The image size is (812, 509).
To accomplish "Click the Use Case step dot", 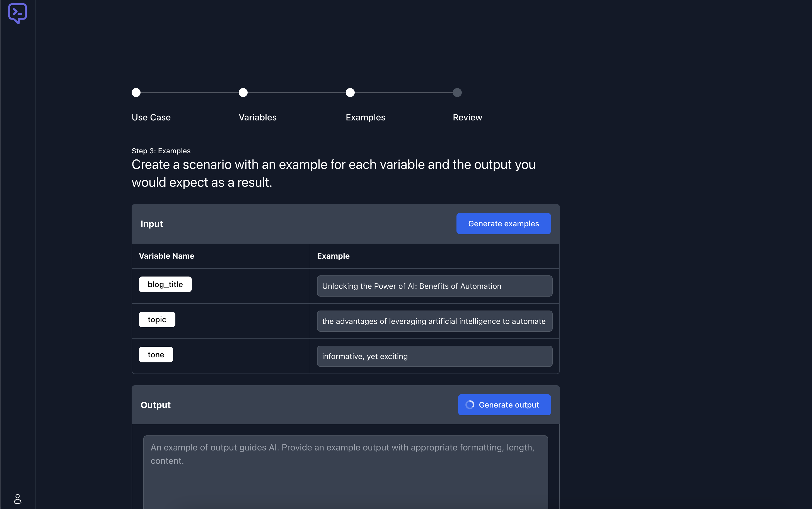I will click(136, 93).
